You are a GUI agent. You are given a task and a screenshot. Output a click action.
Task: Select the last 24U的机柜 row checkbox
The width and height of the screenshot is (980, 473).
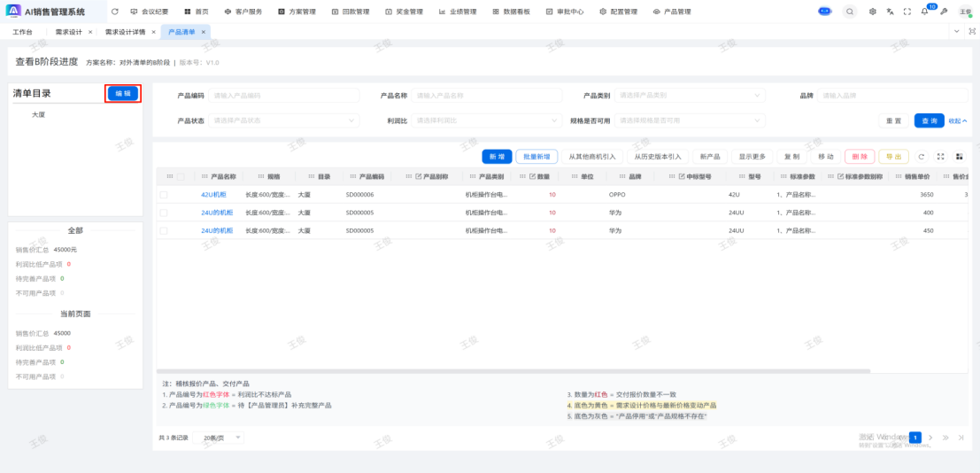click(x=164, y=230)
